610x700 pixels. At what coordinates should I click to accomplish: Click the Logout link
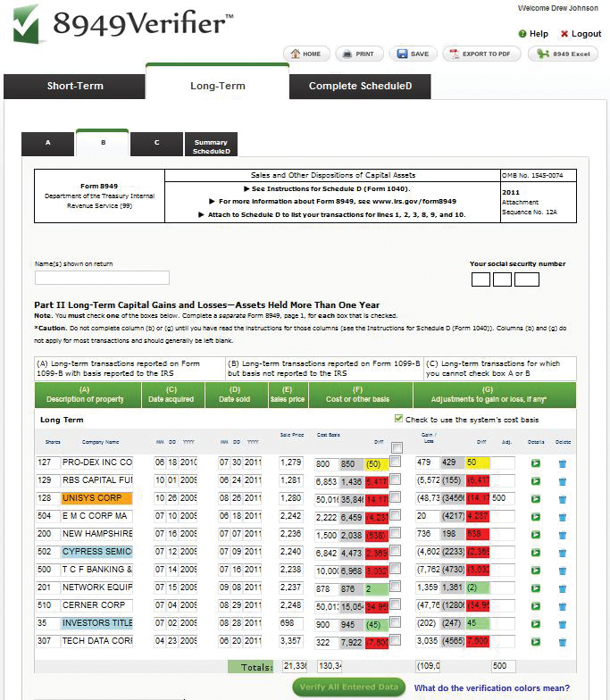click(x=581, y=34)
